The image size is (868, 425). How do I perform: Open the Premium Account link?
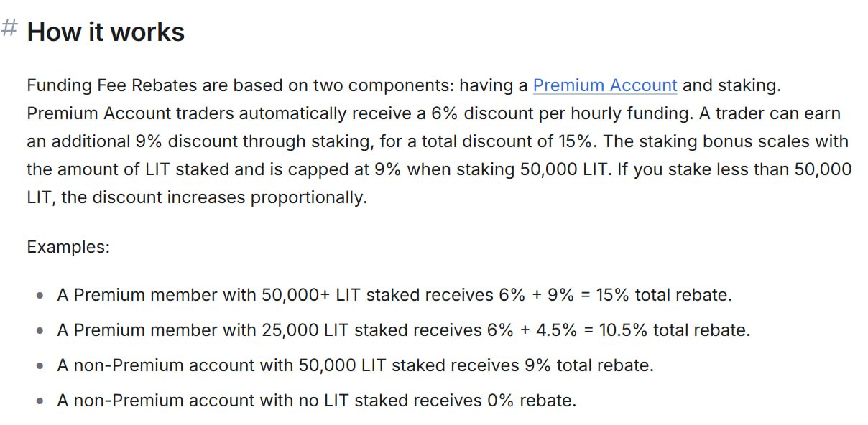pos(604,85)
